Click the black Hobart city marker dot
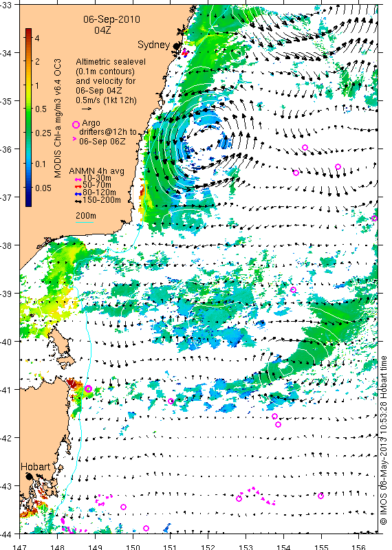 29,476
